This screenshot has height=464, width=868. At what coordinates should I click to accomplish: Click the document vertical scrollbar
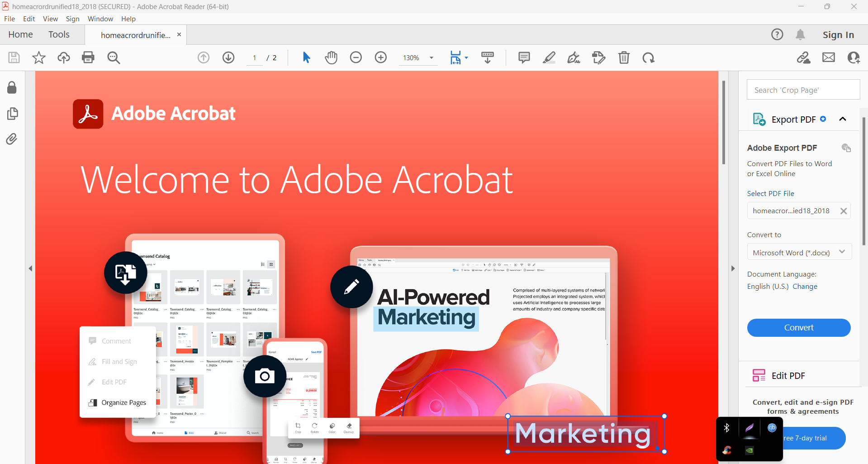(724, 122)
